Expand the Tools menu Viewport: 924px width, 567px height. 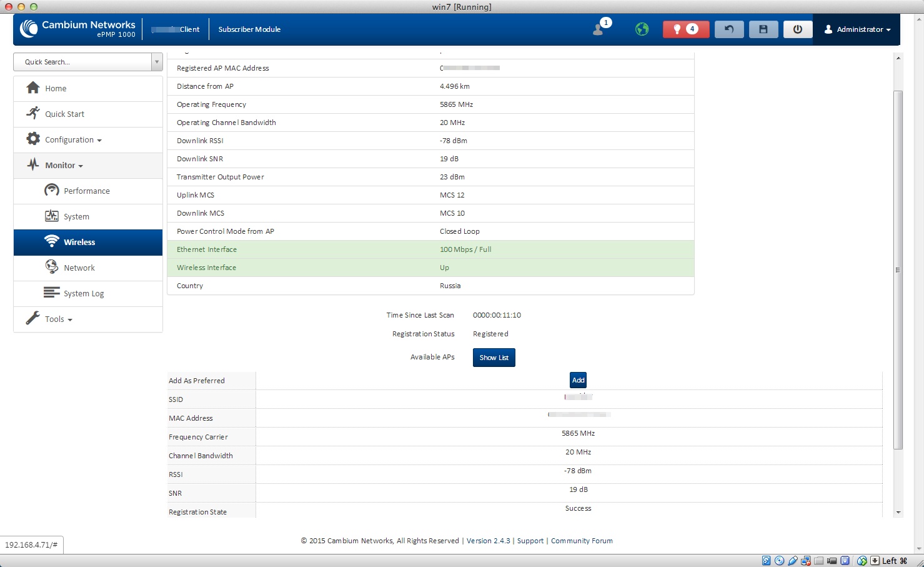[58, 319]
